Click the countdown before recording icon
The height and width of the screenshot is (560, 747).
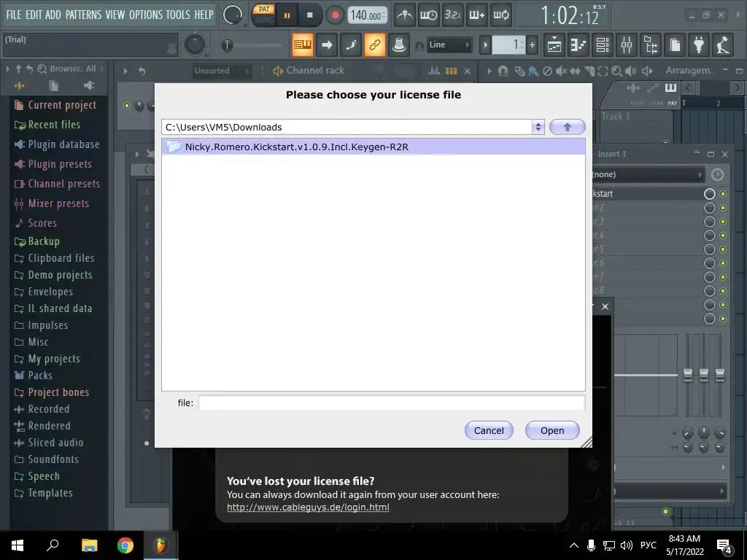coord(452,15)
